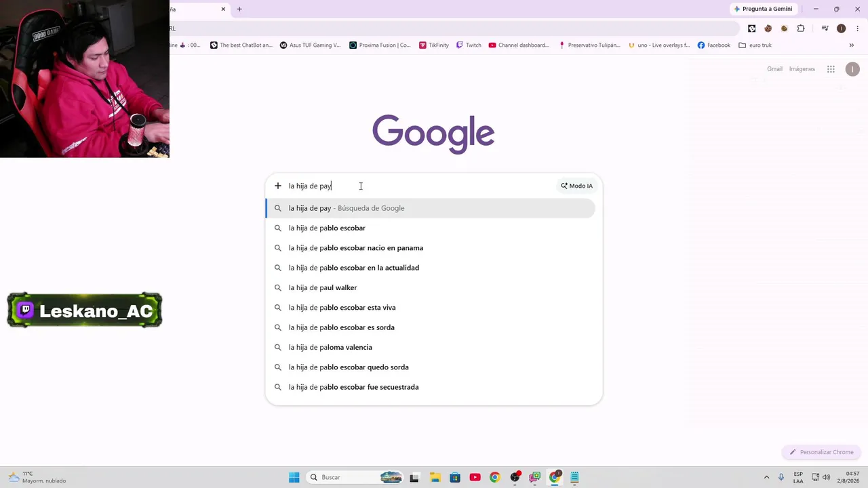Open the Imágenes link

pyautogui.click(x=802, y=69)
